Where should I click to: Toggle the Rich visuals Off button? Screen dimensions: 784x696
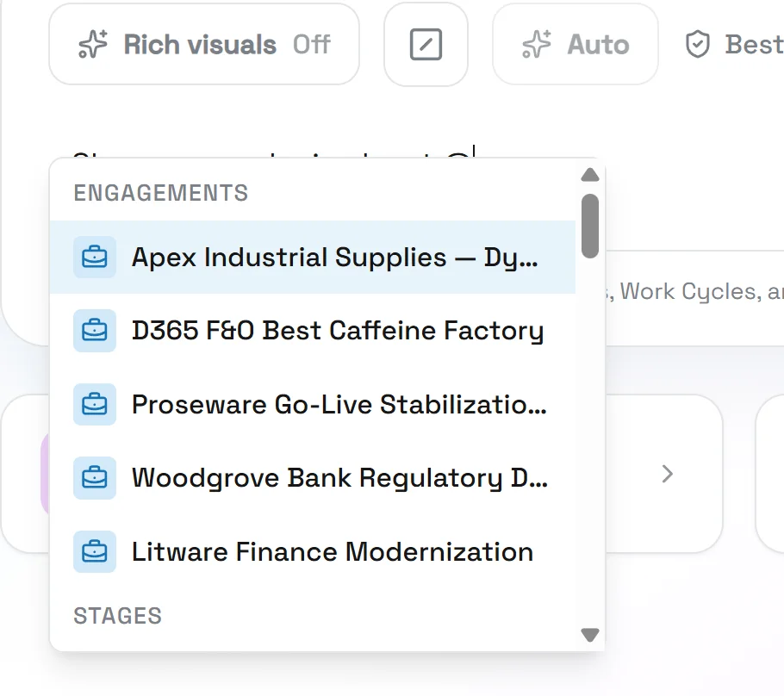coord(204,45)
